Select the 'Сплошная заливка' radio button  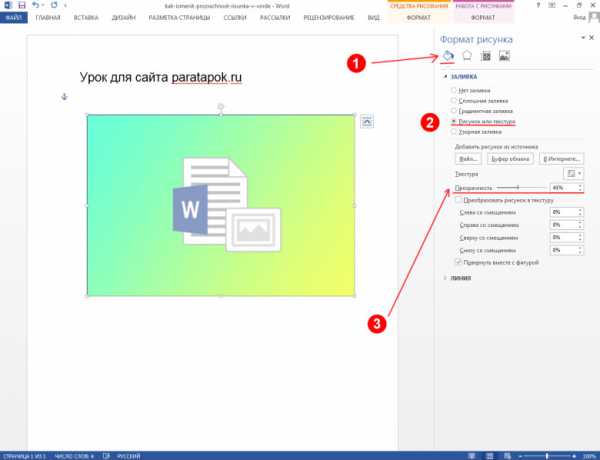453,101
